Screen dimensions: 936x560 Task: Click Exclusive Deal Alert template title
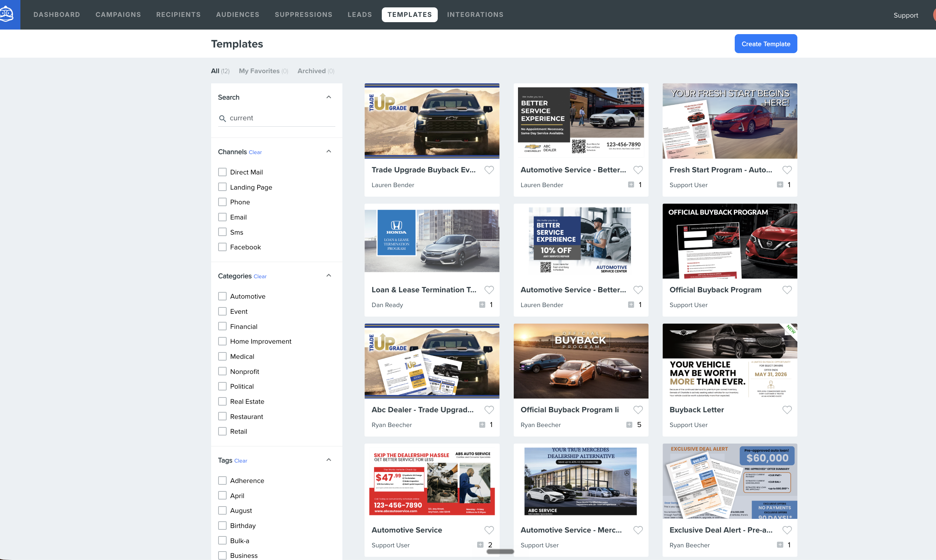click(x=721, y=530)
